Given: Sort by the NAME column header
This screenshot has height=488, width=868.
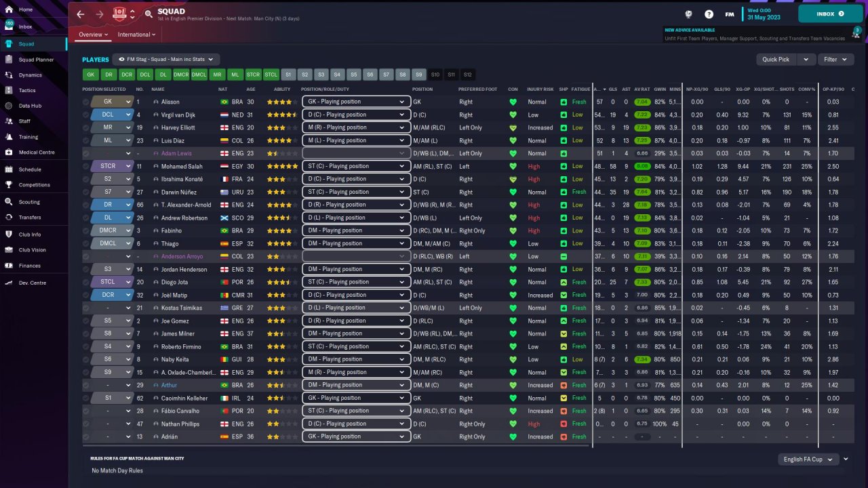Looking at the screenshot, I should 158,89.
